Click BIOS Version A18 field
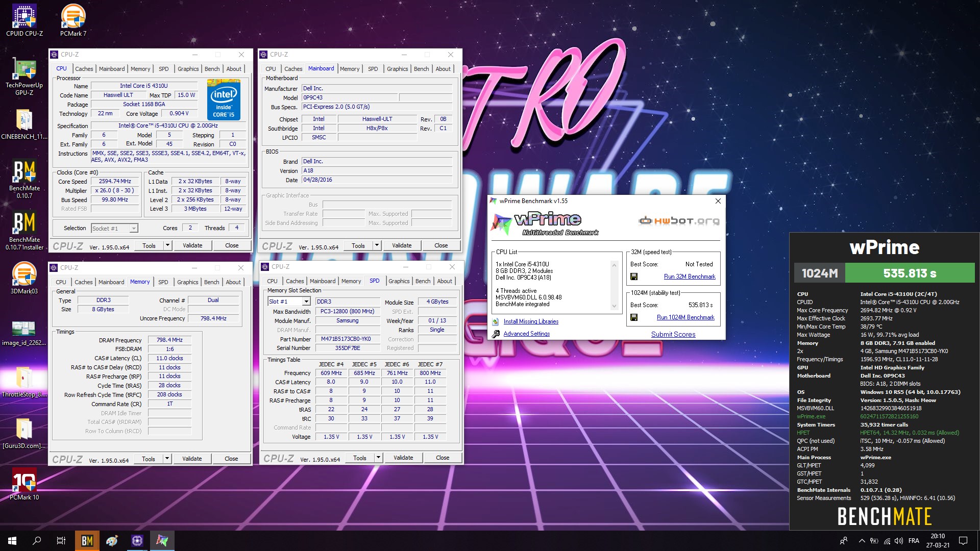Screen dimensions: 980x551 (377, 170)
